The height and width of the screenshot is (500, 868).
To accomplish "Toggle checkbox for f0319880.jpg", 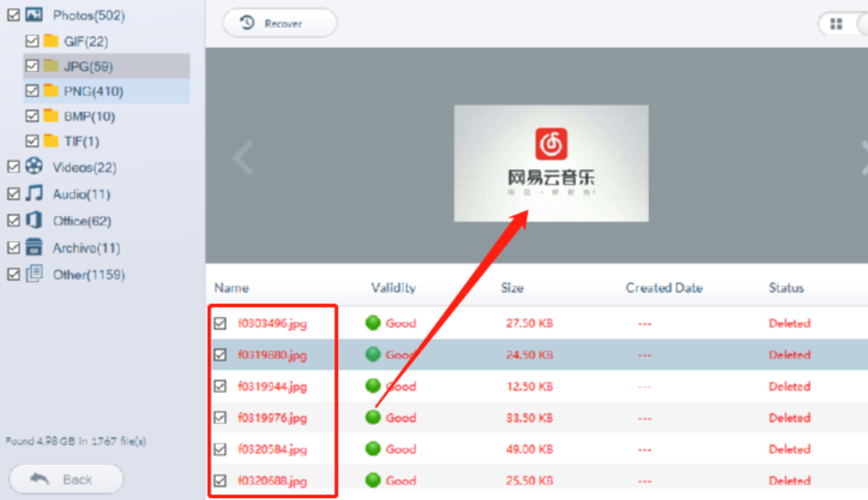I will tap(221, 355).
